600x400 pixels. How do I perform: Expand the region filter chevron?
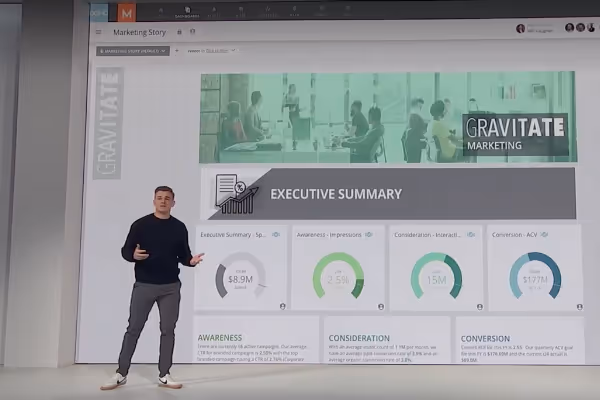click(233, 50)
